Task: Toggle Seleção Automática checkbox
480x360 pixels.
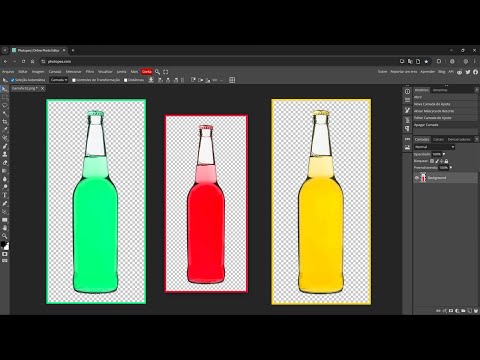Action: pyautogui.click(x=13, y=80)
